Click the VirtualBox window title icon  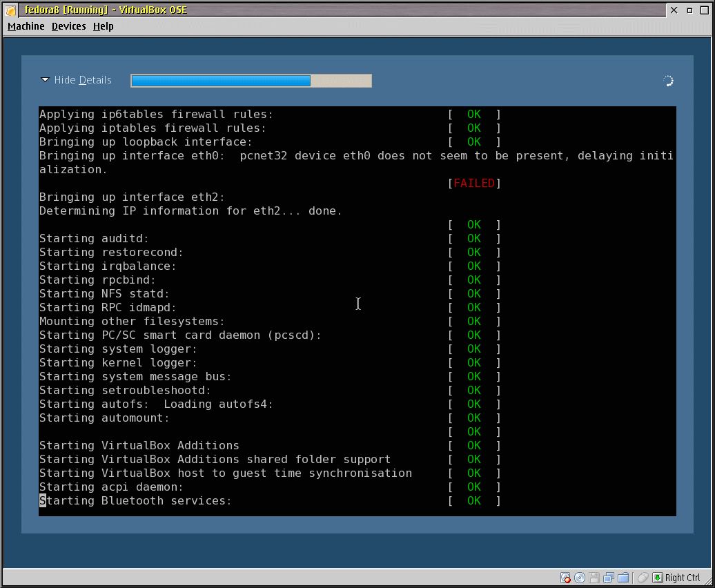10,10
